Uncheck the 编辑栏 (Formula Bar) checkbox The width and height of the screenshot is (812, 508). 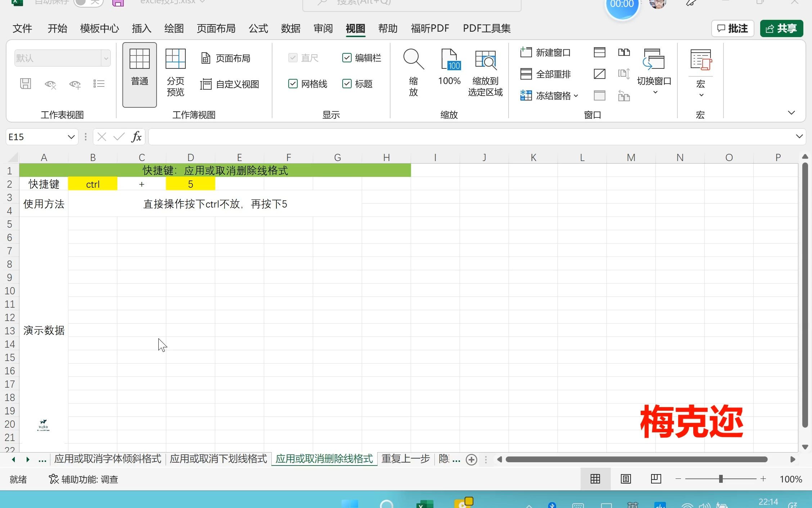click(347, 57)
